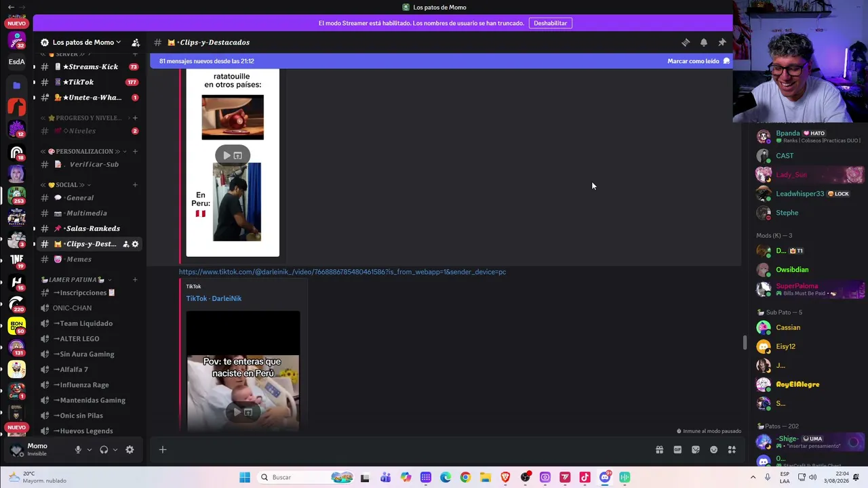Open the llama server with red icon
This screenshot has width=868, height=488.
pos(17,106)
